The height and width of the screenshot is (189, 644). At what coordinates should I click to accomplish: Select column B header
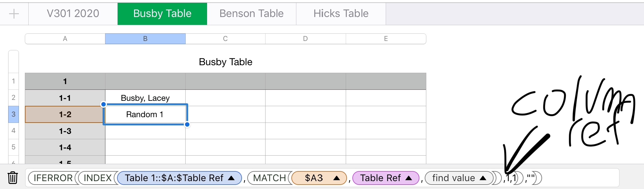click(x=145, y=39)
